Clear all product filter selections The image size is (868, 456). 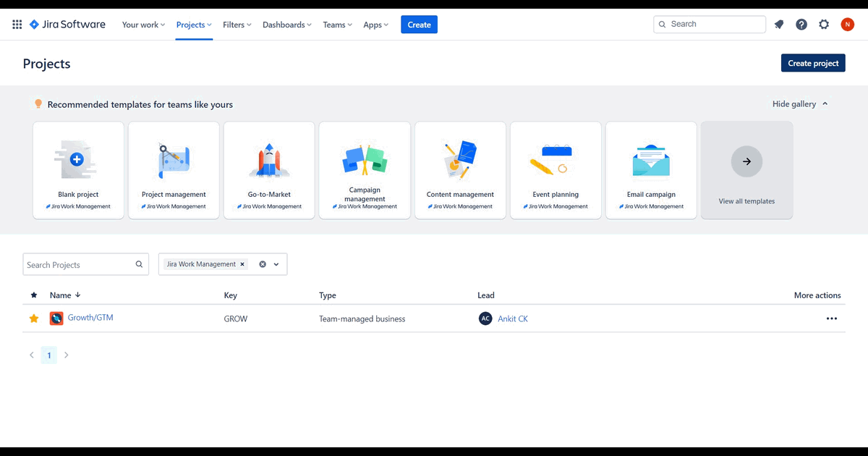pyautogui.click(x=263, y=264)
